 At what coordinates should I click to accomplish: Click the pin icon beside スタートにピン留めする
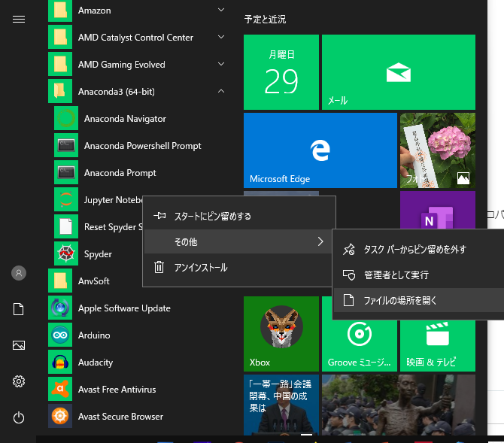[159, 216]
